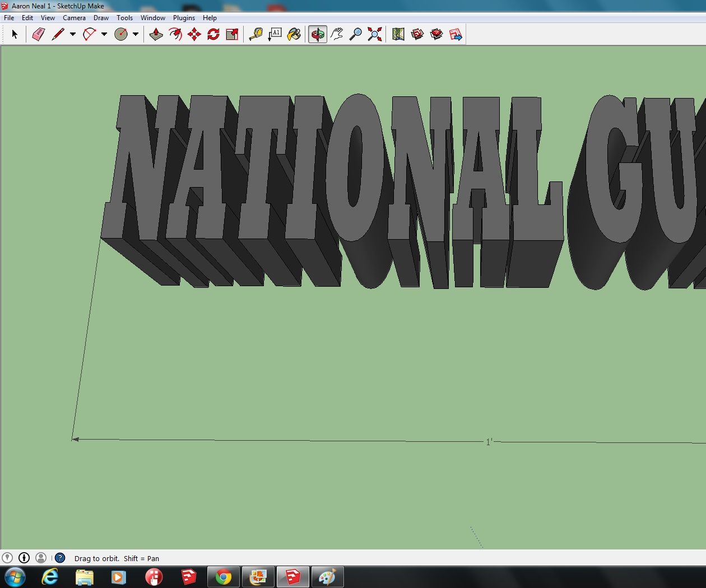706x588 pixels.
Task: Toggle the Orbit tool off
Action: [x=317, y=34]
